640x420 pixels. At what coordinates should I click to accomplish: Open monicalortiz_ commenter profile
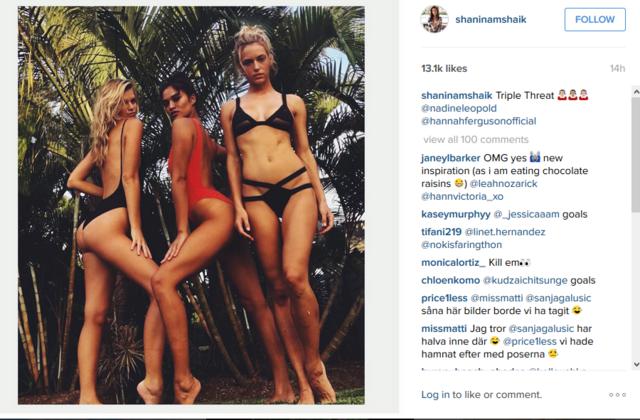coord(453,262)
